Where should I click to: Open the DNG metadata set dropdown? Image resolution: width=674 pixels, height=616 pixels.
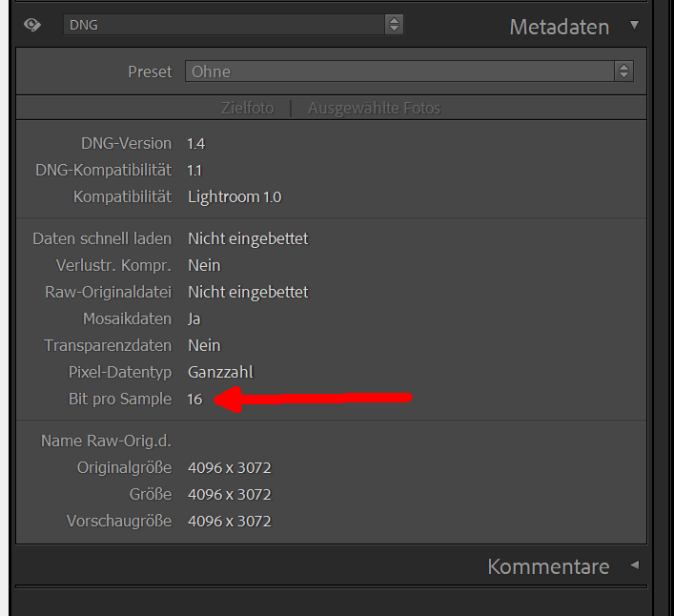point(234,25)
